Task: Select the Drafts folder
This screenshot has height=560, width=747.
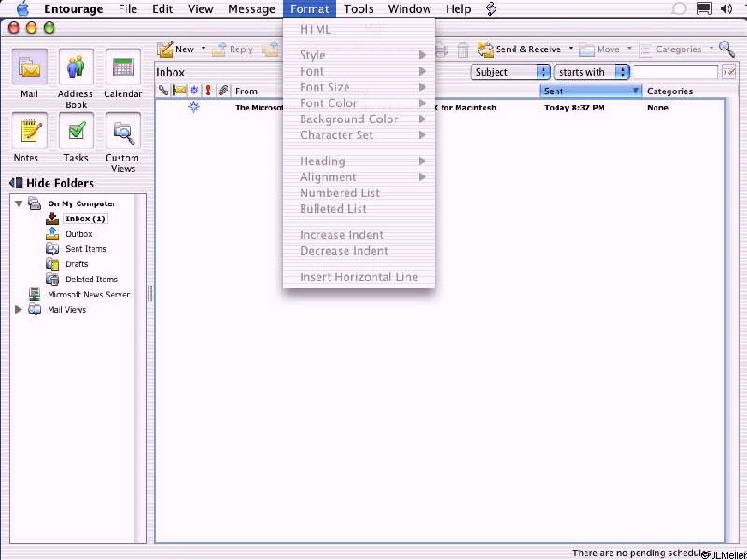Action: pos(77,264)
